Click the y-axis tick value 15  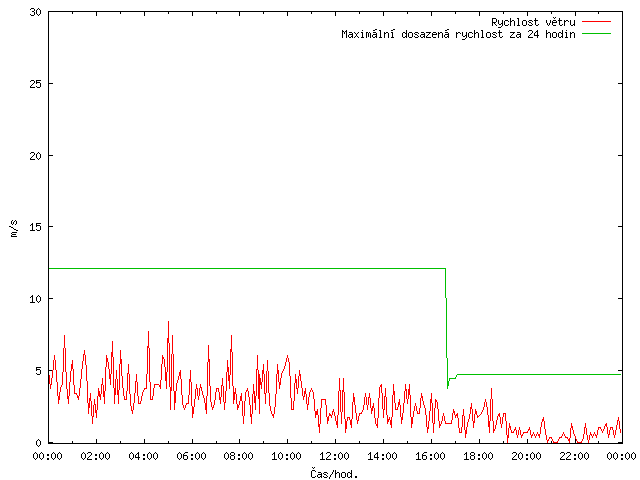(36, 227)
